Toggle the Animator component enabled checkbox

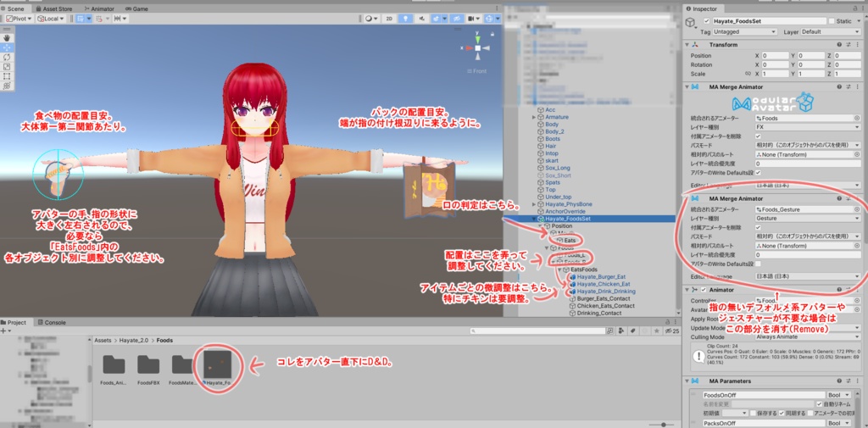coord(704,290)
